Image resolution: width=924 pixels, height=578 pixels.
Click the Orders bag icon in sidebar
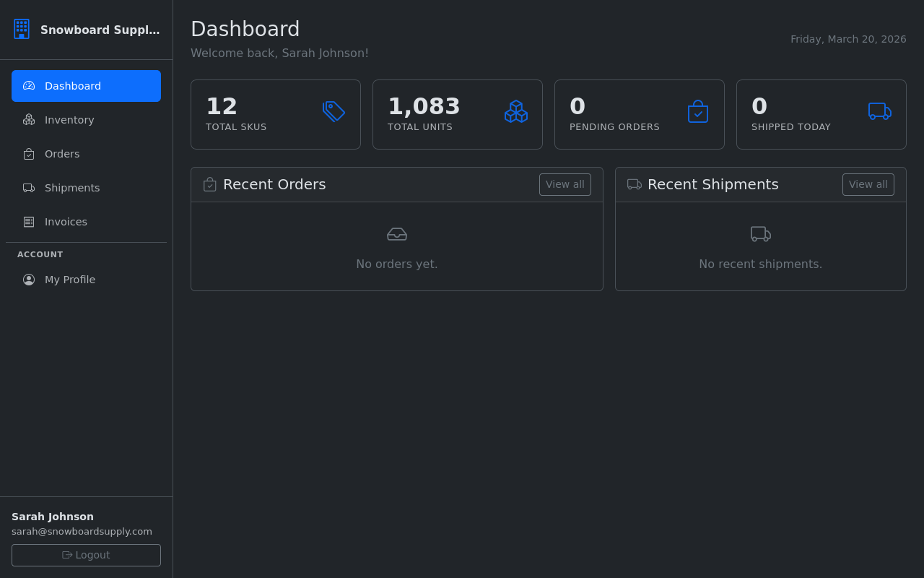pyautogui.click(x=28, y=153)
